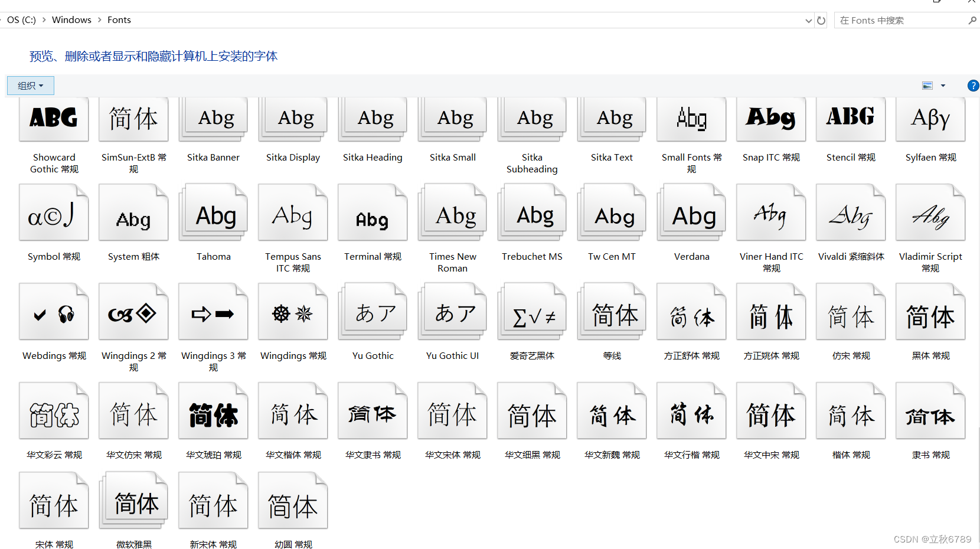
Task: Open the blue Help button
Action: point(973,86)
